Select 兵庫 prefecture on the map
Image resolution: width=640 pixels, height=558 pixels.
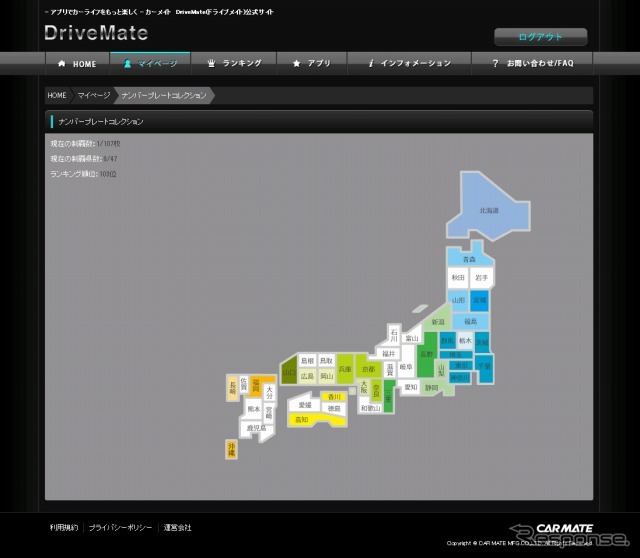point(345,369)
